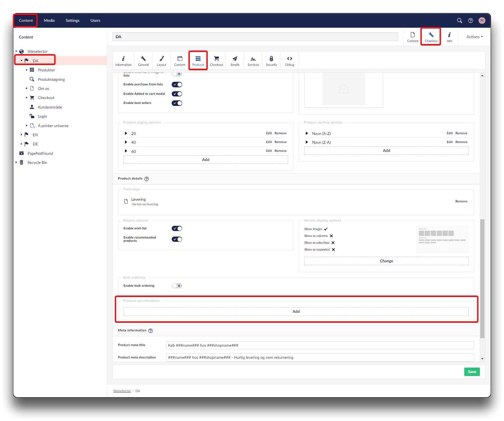Screen dimensions: 504x421
Task: Go to the Settings section
Action: point(72,21)
